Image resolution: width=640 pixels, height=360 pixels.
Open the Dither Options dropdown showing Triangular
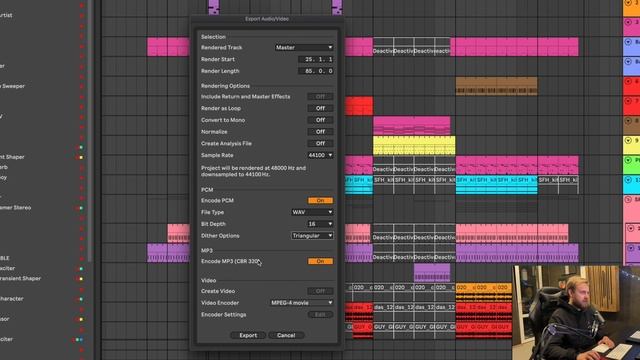click(x=312, y=236)
